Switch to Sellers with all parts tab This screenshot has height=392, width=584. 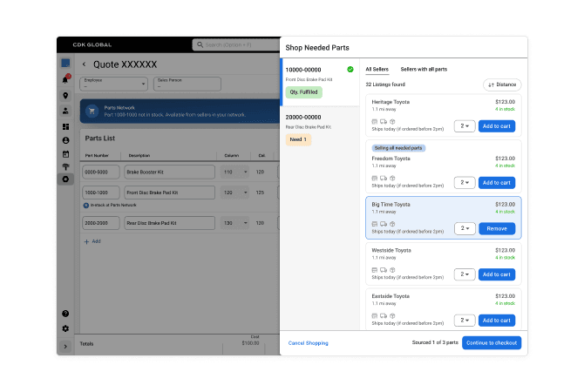click(424, 69)
